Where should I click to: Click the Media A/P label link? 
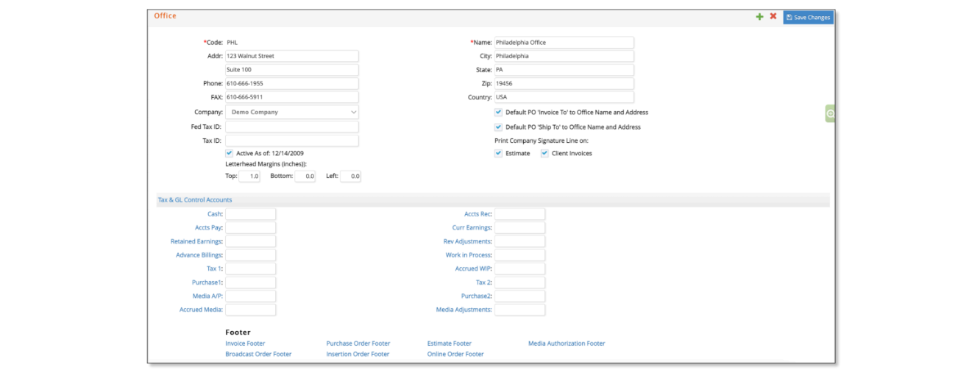(207, 296)
